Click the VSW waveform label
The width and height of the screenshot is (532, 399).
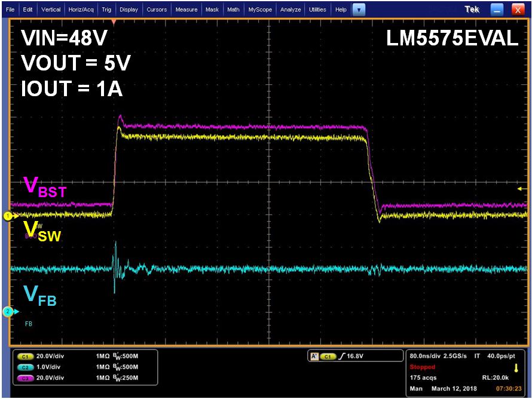pos(42,232)
